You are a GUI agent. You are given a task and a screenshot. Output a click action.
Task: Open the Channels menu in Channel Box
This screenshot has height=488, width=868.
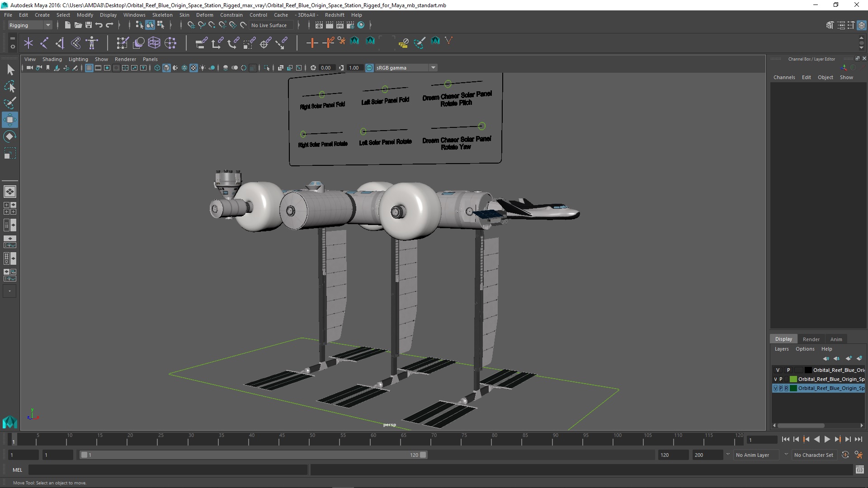tap(784, 77)
